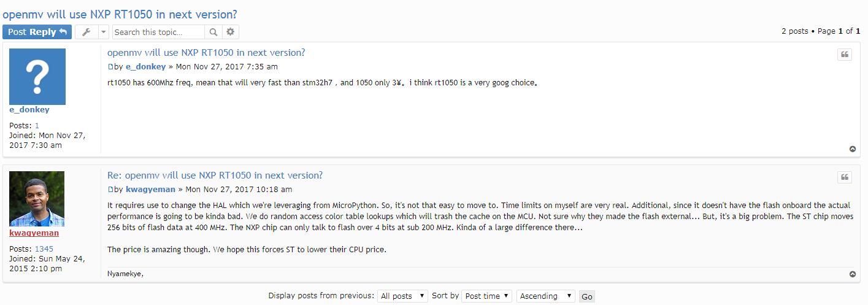This screenshot has height=305, width=868.
Task: Open the topic title link at top
Action: pyautogui.click(x=120, y=14)
